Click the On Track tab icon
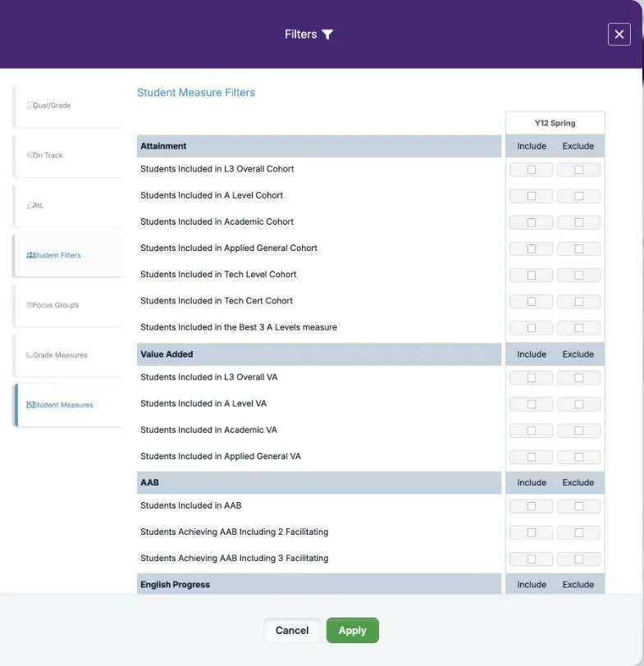The height and width of the screenshot is (666, 644). [30, 156]
